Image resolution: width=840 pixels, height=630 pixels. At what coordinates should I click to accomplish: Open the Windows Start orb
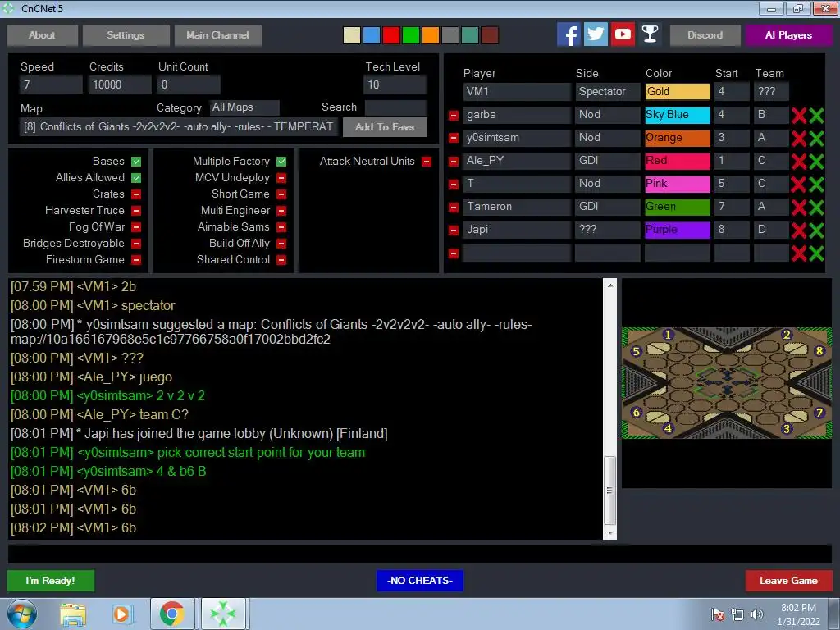click(x=22, y=614)
